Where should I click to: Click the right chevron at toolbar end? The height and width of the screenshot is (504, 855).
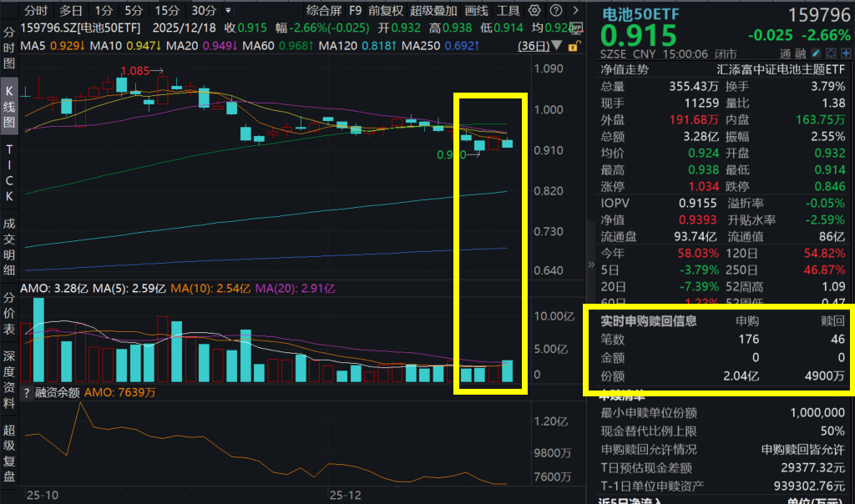[x=576, y=11]
